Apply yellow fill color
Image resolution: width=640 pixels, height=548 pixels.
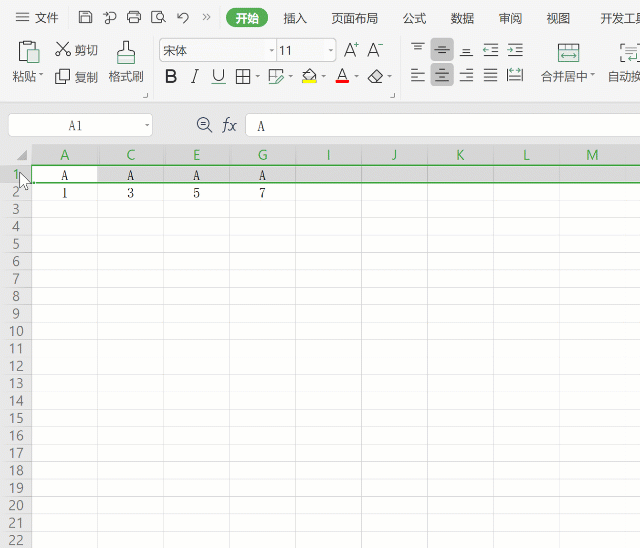pyautogui.click(x=309, y=76)
